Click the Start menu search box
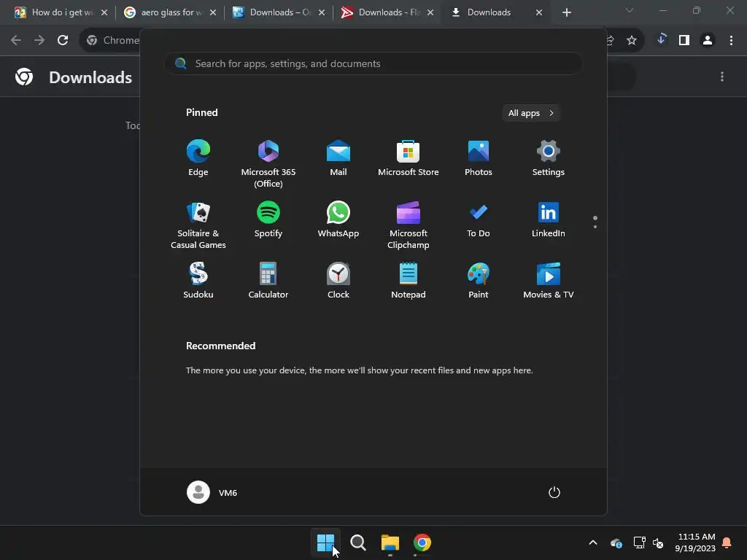Image resolution: width=747 pixels, height=560 pixels. (373, 64)
